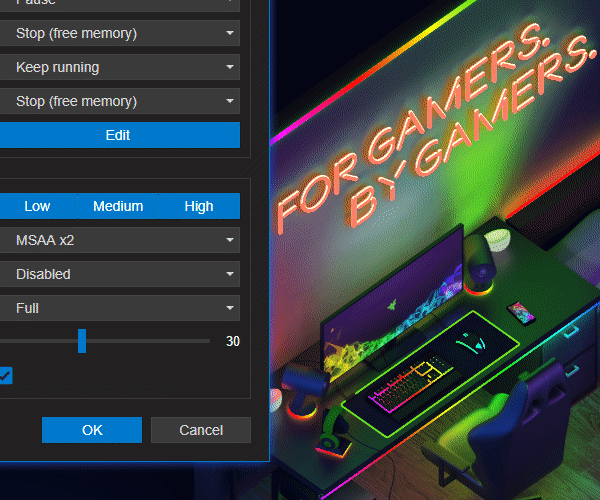Click the blue slider handle
Viewport: 600px width, 500px height.
(82, 341)
